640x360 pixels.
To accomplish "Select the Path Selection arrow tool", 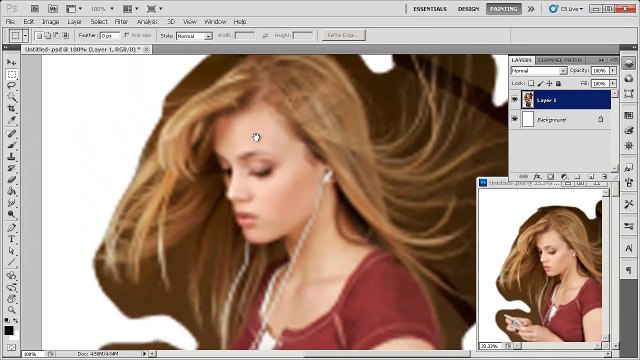I will pyautogui.click(x=11, y=250).
